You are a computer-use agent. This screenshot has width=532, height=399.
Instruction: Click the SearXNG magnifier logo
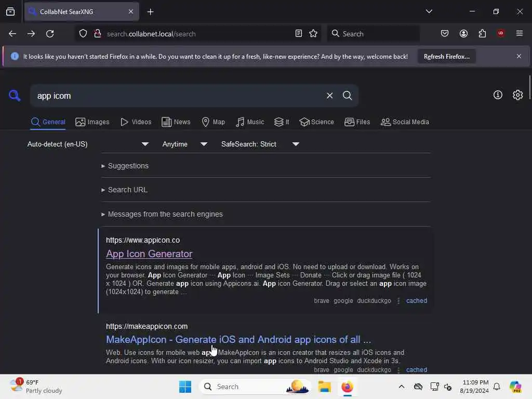[x=14, y=96]
